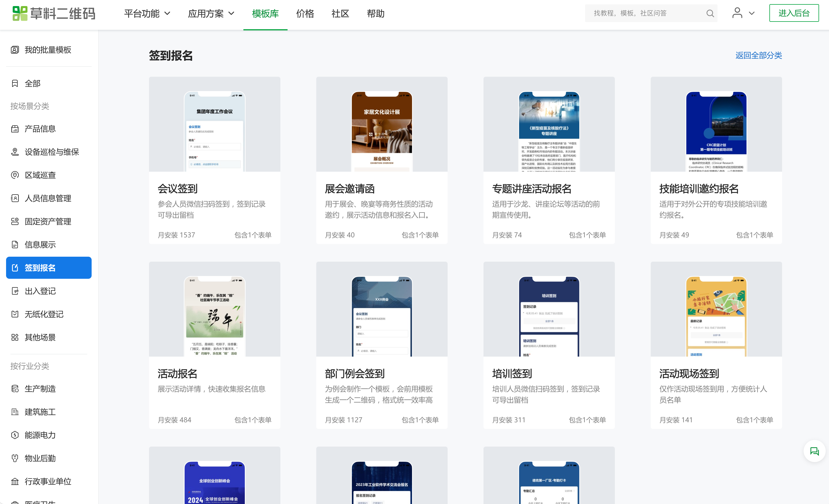Open the user account avatar menu
The image size is (829, 504).
coord(737,14)
